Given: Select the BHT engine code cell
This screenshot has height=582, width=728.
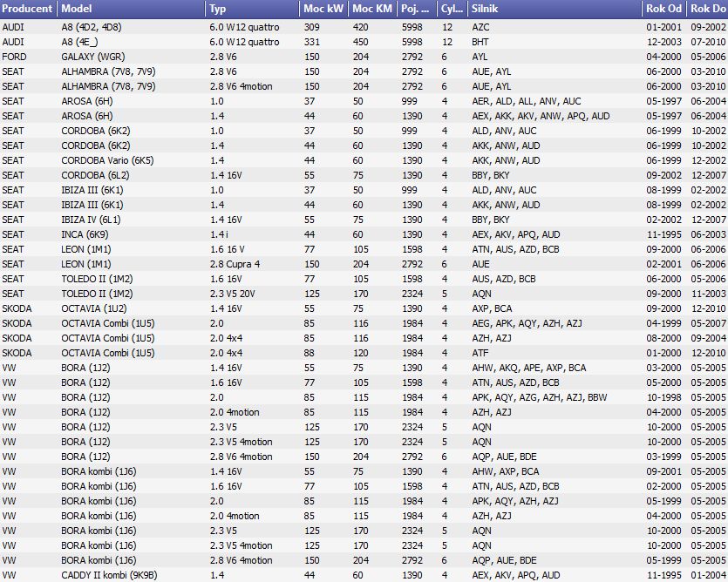Looking at the screenshot, I should pos(480,42).
